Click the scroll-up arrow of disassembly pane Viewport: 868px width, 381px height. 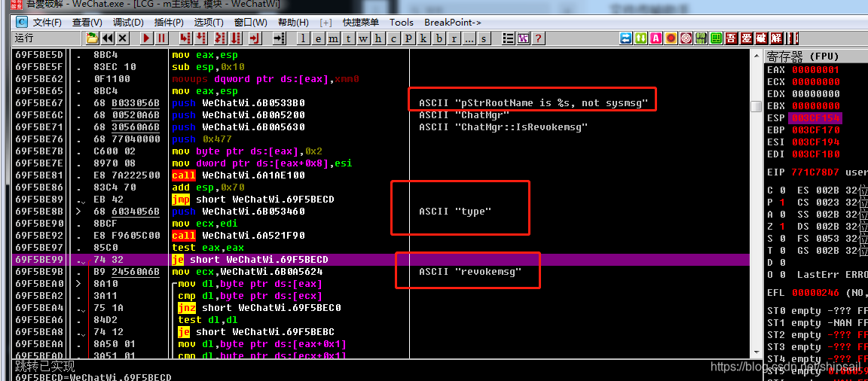click(x=755, y=55)
